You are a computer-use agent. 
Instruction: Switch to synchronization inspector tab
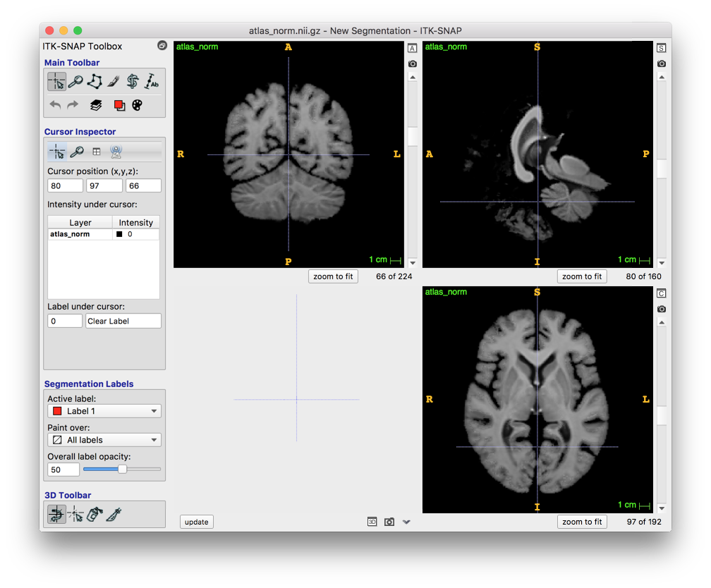click(x=116, y=152)
